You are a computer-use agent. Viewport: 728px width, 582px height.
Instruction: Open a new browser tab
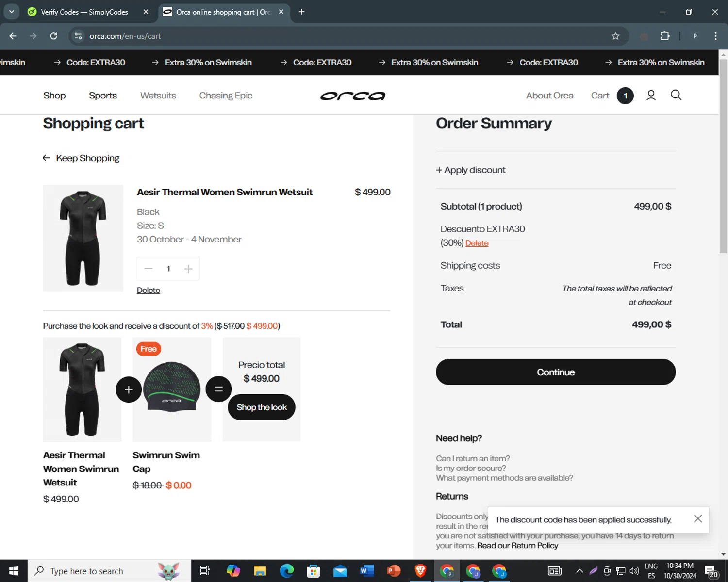click(301, 12)
